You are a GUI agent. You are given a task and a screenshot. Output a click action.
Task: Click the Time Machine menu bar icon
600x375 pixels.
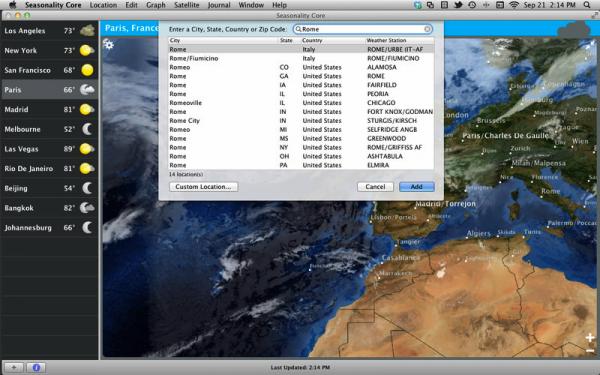tap(472, 5)
